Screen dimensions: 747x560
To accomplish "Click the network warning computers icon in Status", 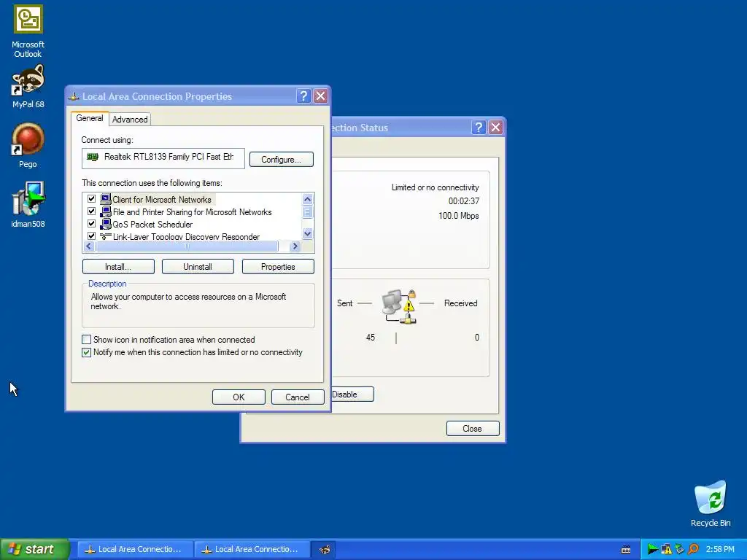I will (x=399, y=307).
